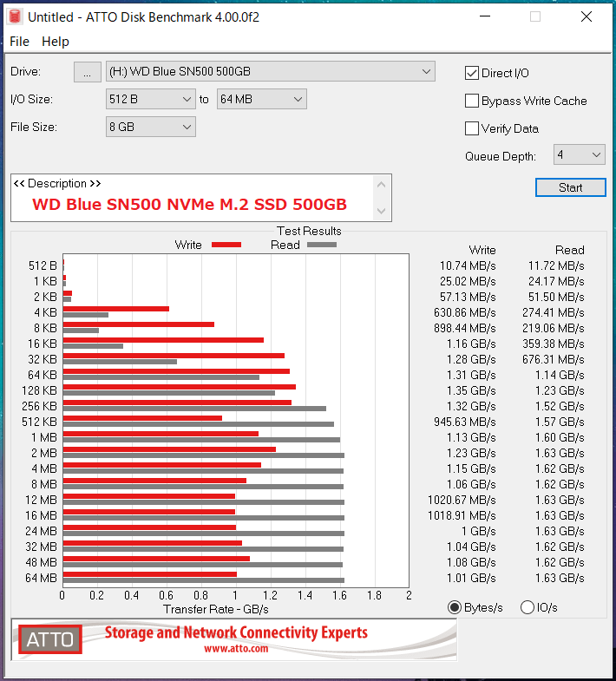Open the I/O Size maximum 64 MB dropdown
This screenshot has width=616, height=681.
[x=261, y=100]
